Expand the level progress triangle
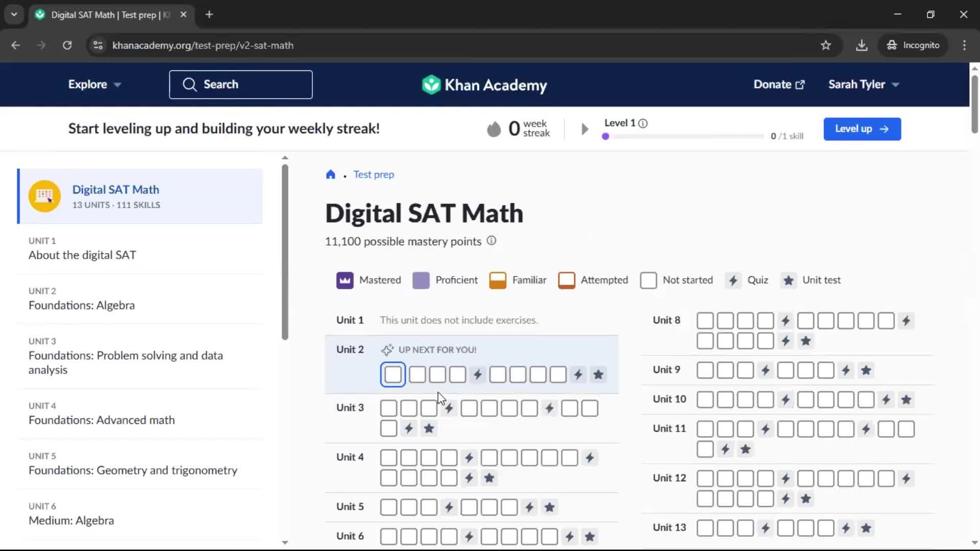This screenshot has height=551, width=980. (585, 129)
